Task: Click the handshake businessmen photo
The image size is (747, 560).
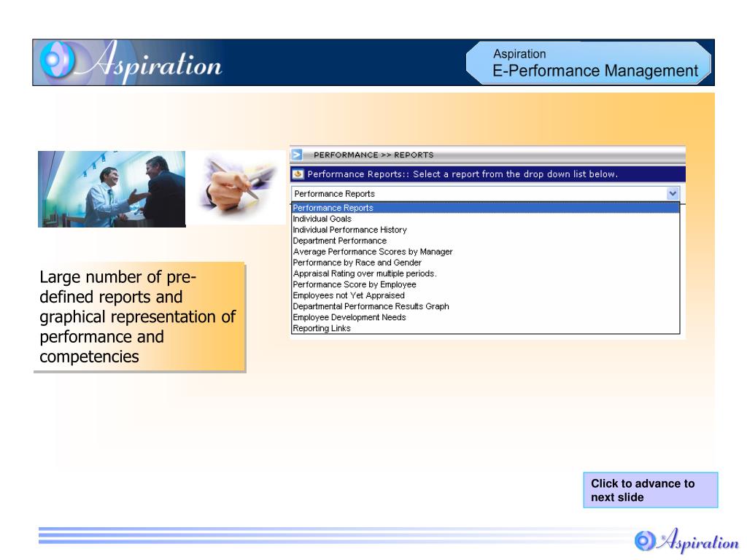Action: click(x=112, y=189)
